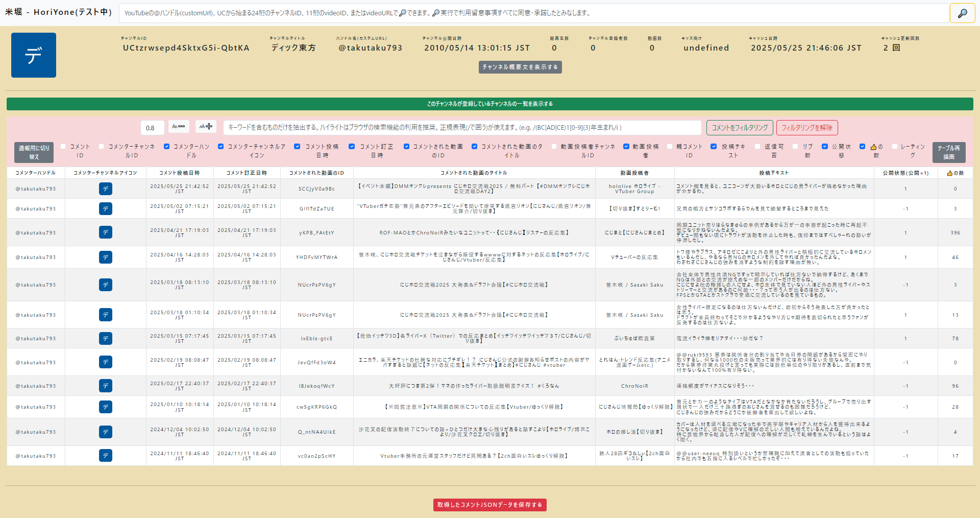Enable the 親コメントID column checkbox
980x518 pixels.
click(x=670, y=147)
